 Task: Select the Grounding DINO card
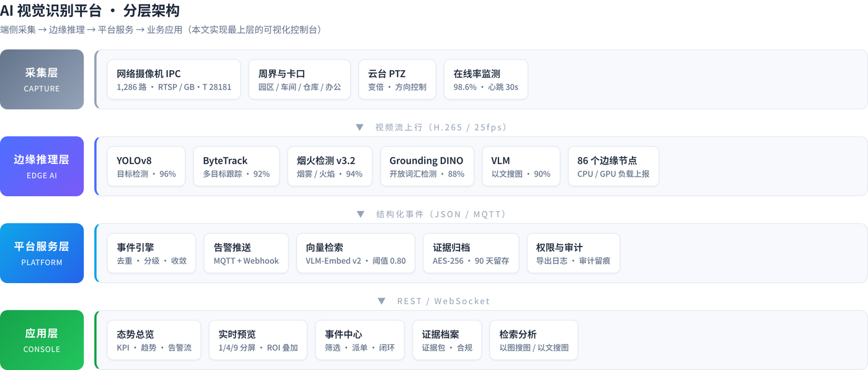(427, 166)
